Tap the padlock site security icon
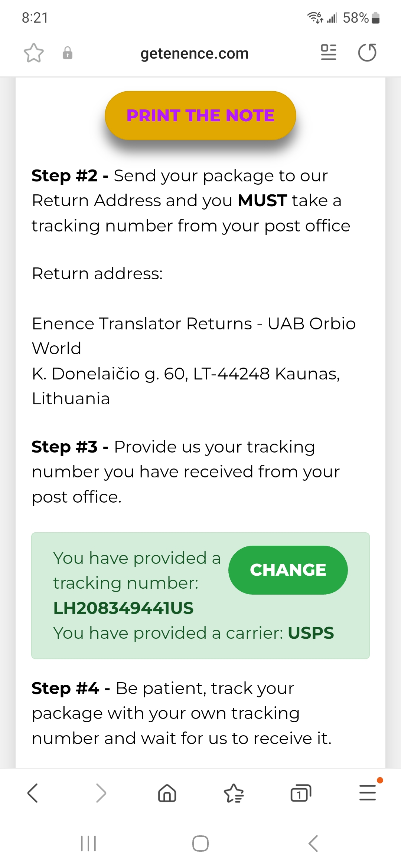The width and height of the screenshot is (401, 868). pos(67,53)
